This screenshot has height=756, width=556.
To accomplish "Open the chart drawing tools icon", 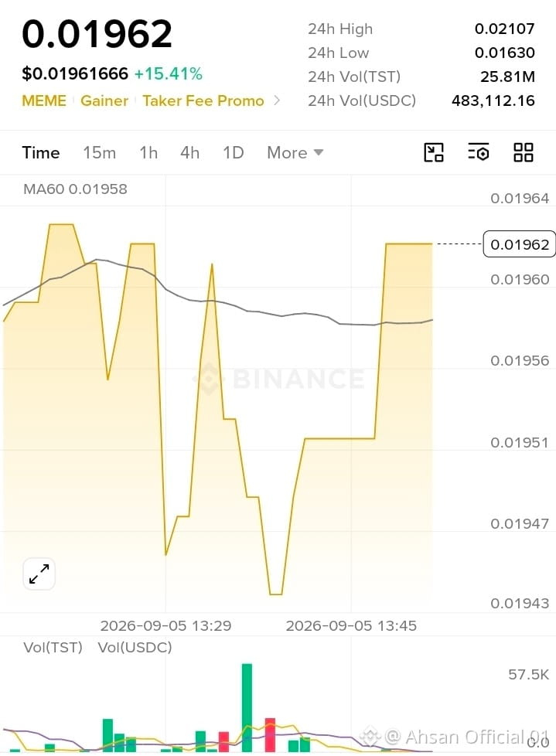I will [x=434, y=152].
